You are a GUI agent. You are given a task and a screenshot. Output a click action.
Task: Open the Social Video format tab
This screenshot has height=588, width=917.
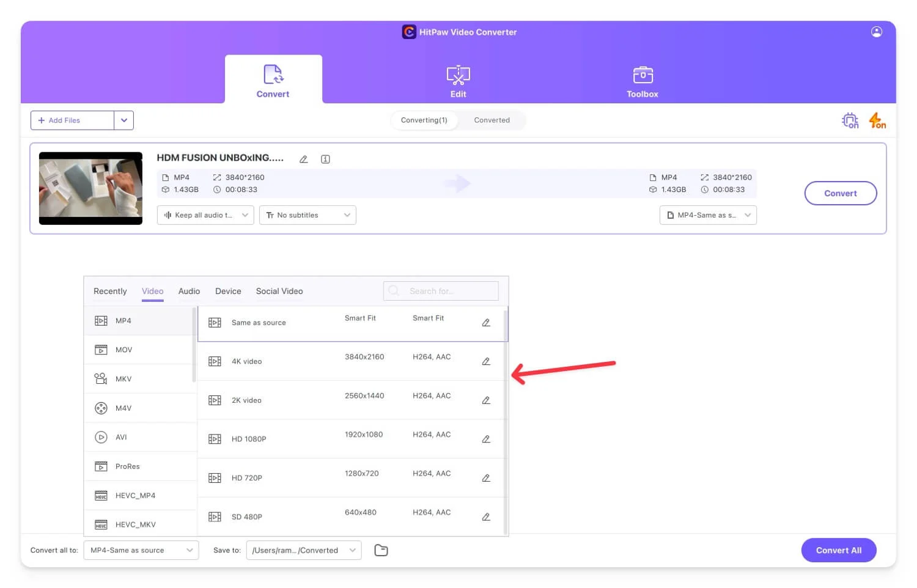[x=279, y=291]
